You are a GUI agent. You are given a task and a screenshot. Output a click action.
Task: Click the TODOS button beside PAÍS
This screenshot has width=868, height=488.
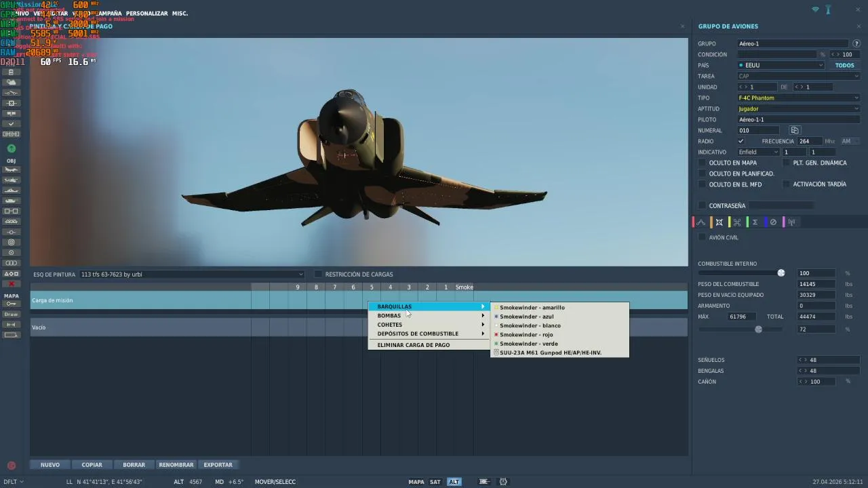845,65
